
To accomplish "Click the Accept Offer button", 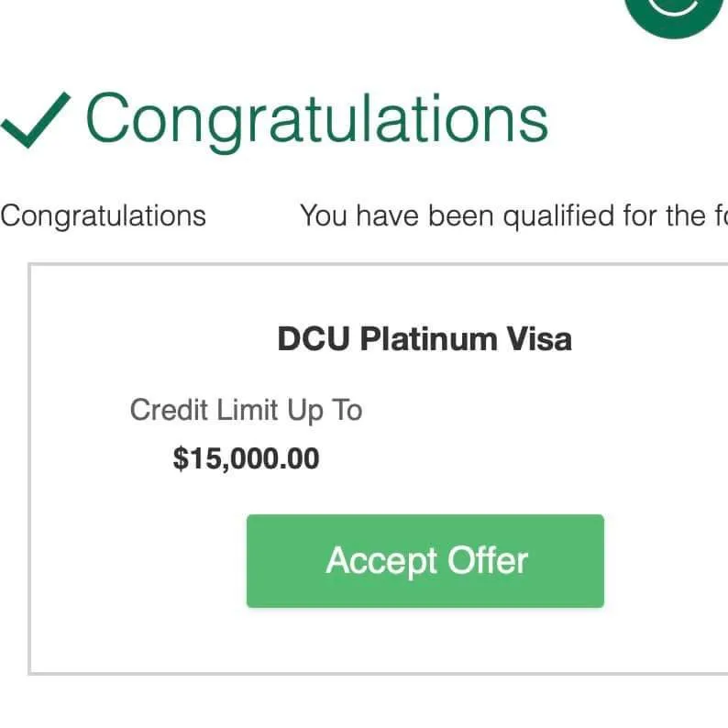I will coord(425,561).
